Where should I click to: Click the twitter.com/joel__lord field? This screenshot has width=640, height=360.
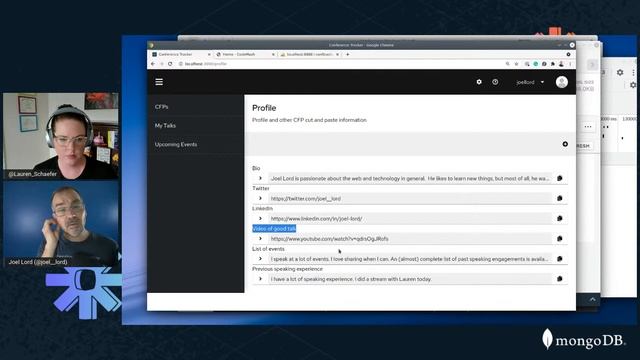tap(410, 198)
